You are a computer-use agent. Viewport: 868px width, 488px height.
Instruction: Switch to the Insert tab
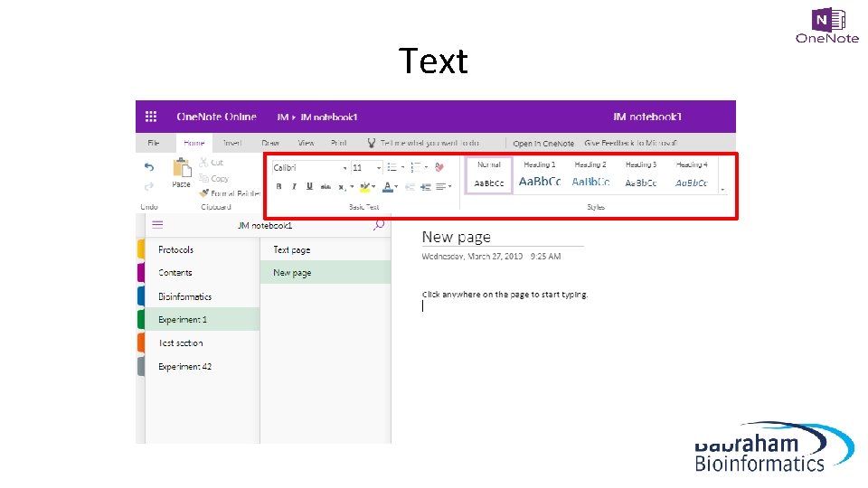pos(232,143)
